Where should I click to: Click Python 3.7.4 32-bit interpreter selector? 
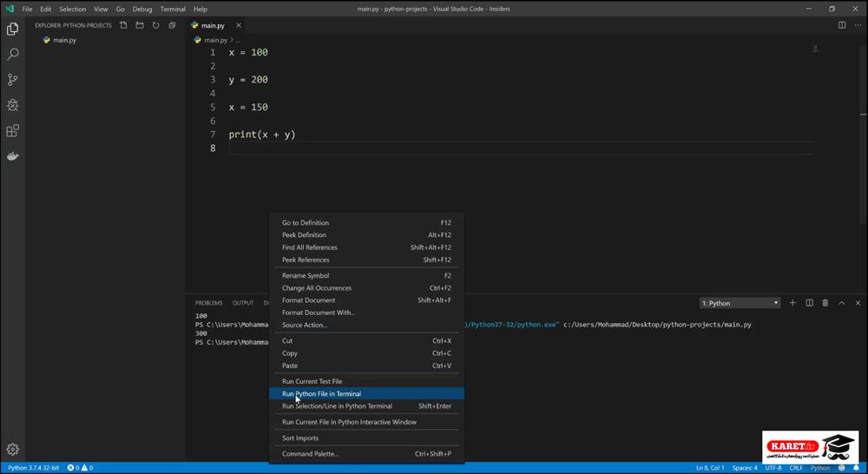(x=33, y=468)
